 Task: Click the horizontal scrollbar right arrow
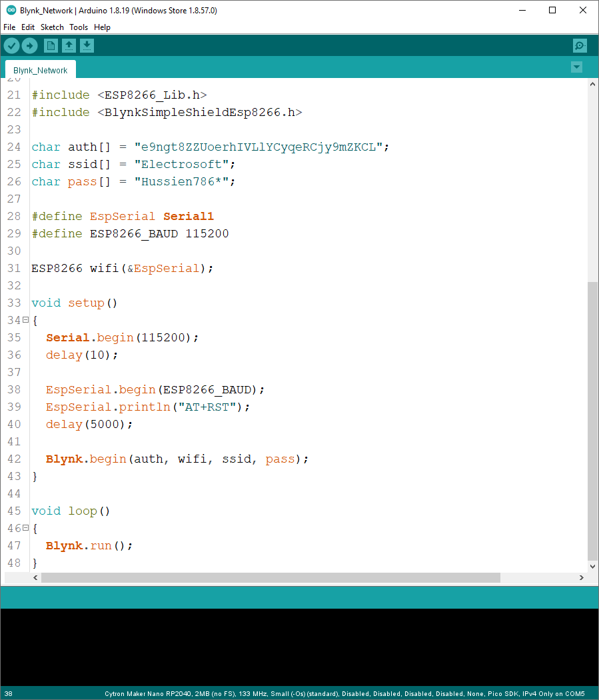[581, 578]
